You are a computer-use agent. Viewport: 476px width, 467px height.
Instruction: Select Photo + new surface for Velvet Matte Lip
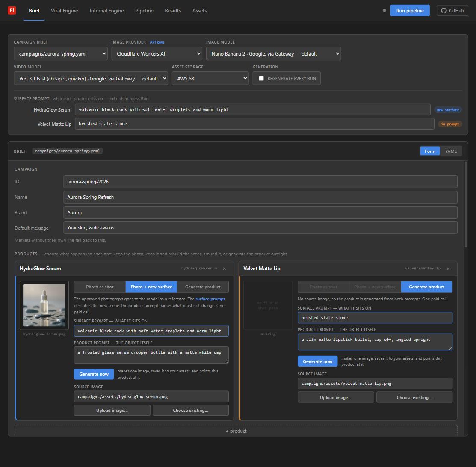tap(375, 287)
